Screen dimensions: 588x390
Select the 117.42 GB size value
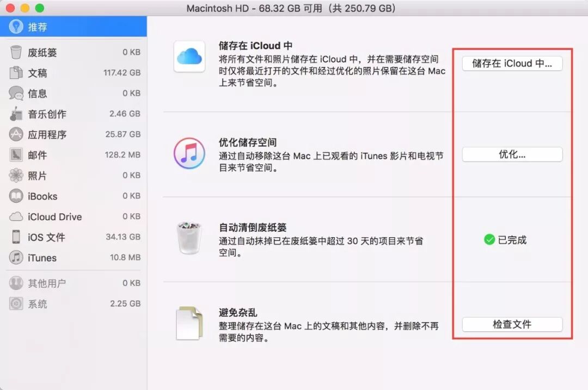[122, 73]
